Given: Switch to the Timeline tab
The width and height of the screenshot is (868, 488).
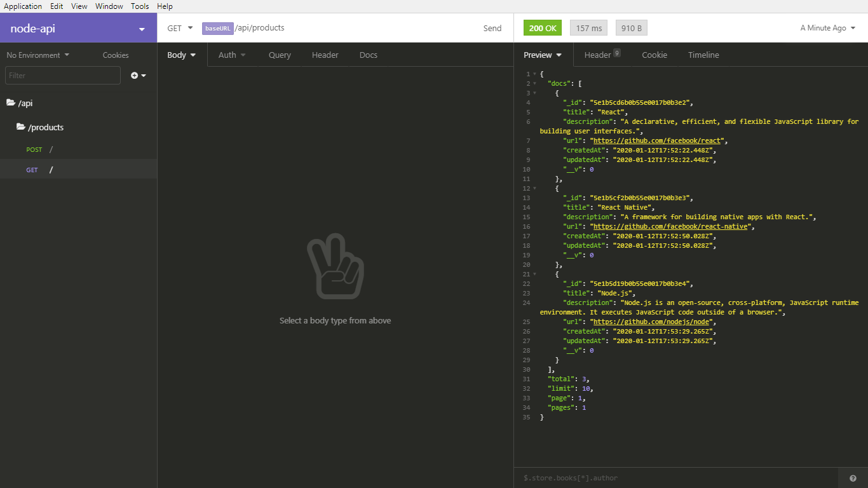Looking at the screenshot, I should [703, 55].
